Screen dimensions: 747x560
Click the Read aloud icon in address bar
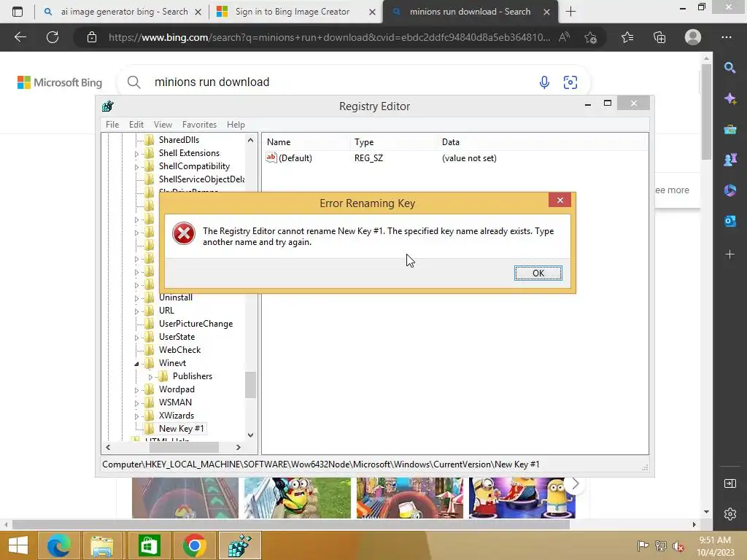(x=564, y=37)
